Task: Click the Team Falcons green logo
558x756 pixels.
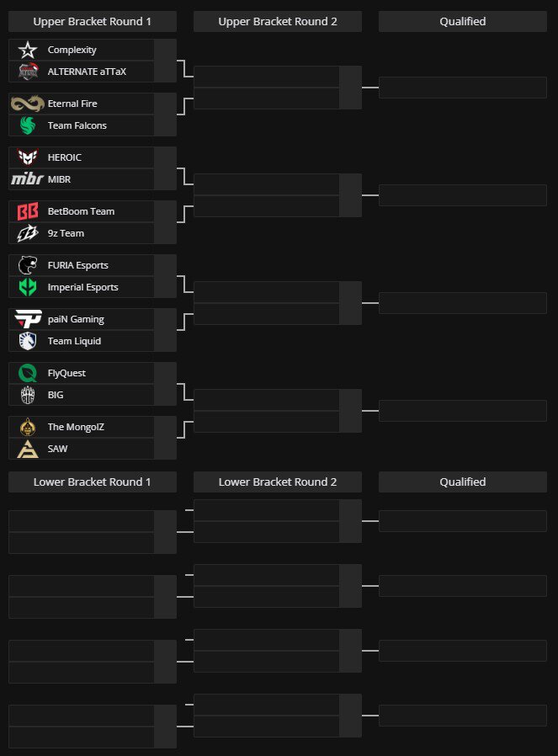Action: tap(28, 125)
